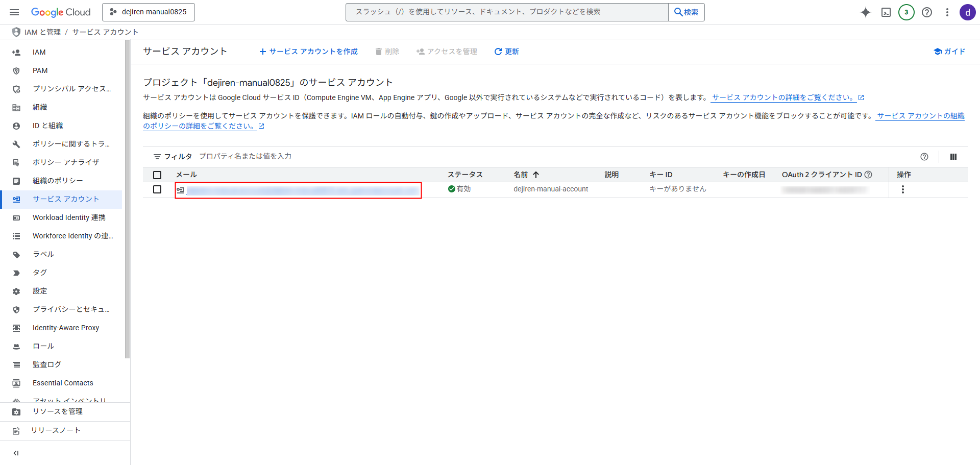Select all service accounts checkbox in header
Image resolution: width=980 pixels, height=465 pixels.
point(157,175)
